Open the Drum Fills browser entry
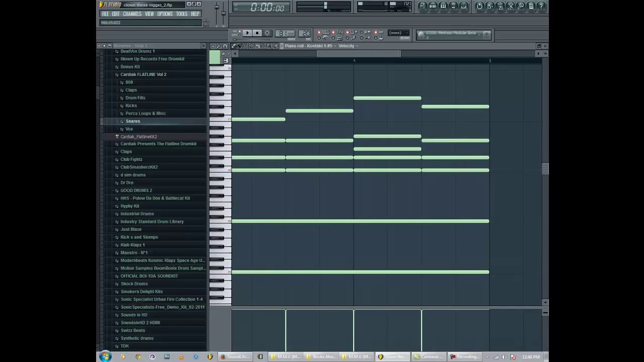The width and height of the screenshot is (644, 362). [x=135, y=98]
